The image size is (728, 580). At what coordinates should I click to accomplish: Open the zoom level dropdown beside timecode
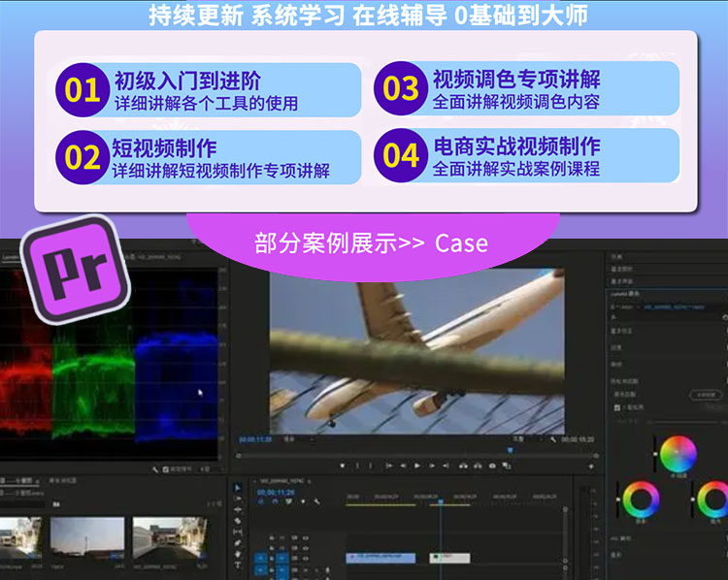point(297,439)
